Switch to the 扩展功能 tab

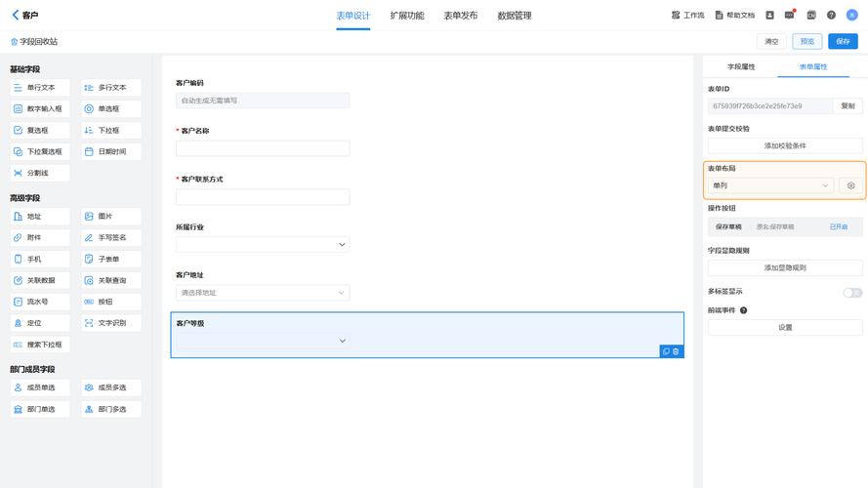point(407,16)
